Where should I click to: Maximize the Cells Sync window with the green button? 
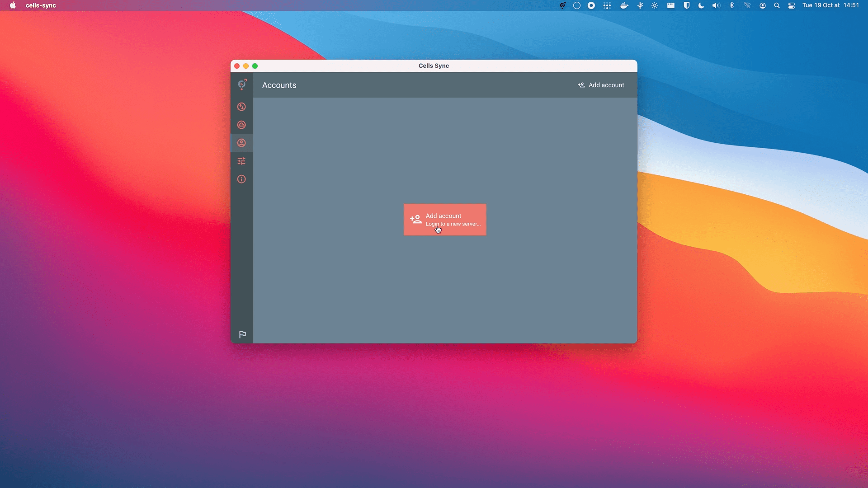255,66
